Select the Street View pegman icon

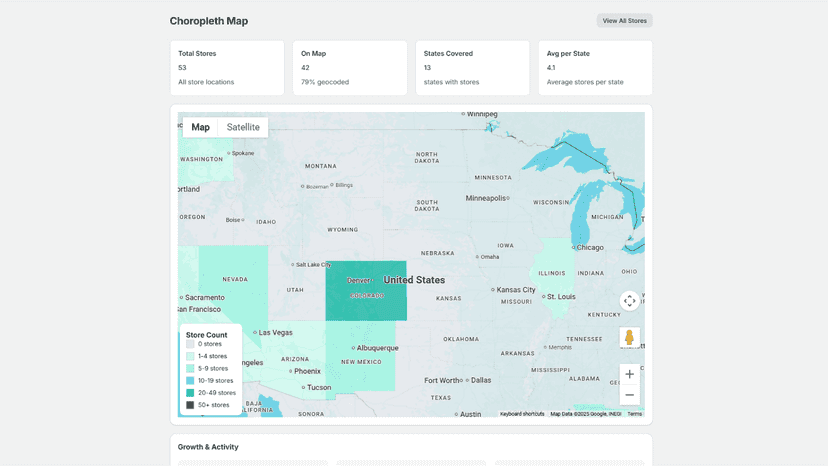tap(629, 338)
